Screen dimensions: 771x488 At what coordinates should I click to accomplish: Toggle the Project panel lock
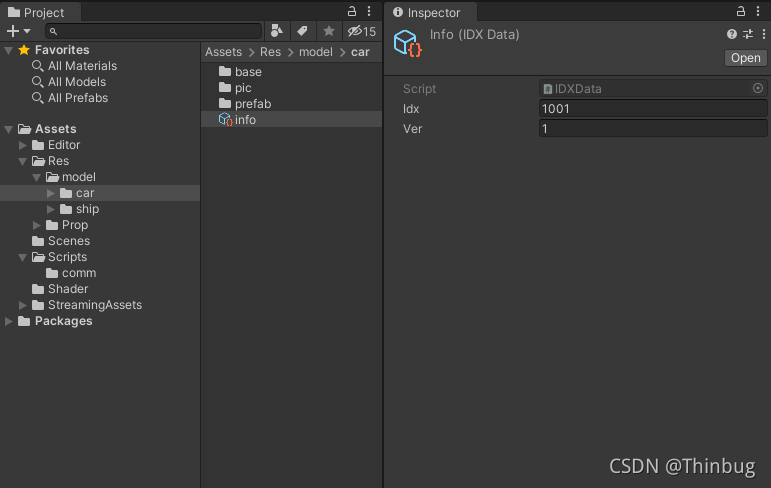(x=352, y=11)
